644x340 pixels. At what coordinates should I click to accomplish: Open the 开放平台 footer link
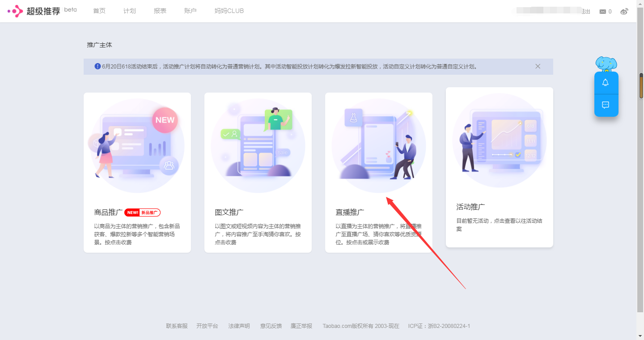[207, 326]
